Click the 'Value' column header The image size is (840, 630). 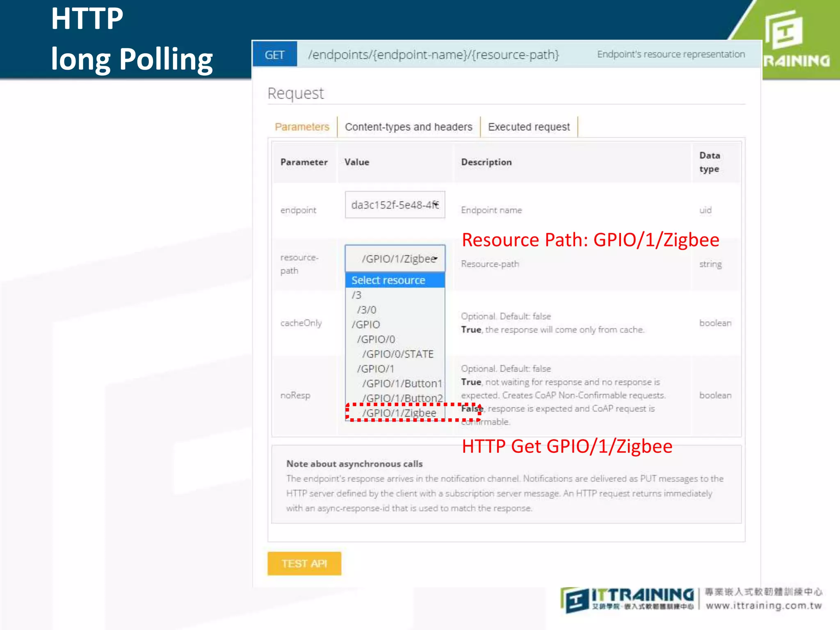[357, 162]
